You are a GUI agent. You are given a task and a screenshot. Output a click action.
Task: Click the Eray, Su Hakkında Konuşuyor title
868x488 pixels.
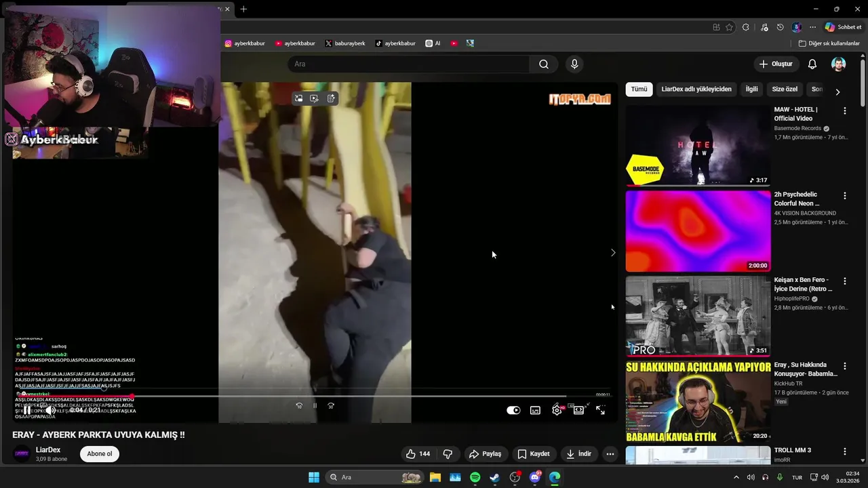coord(806,369)
